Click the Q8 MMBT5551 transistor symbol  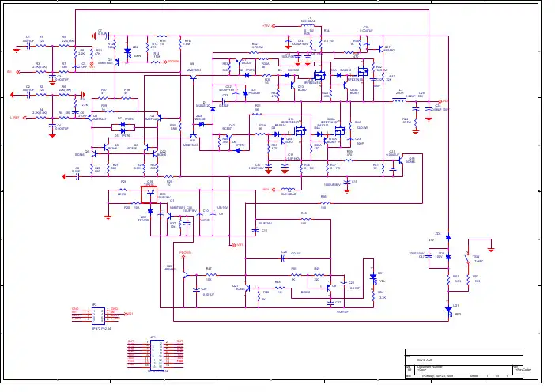pos(193,77)
